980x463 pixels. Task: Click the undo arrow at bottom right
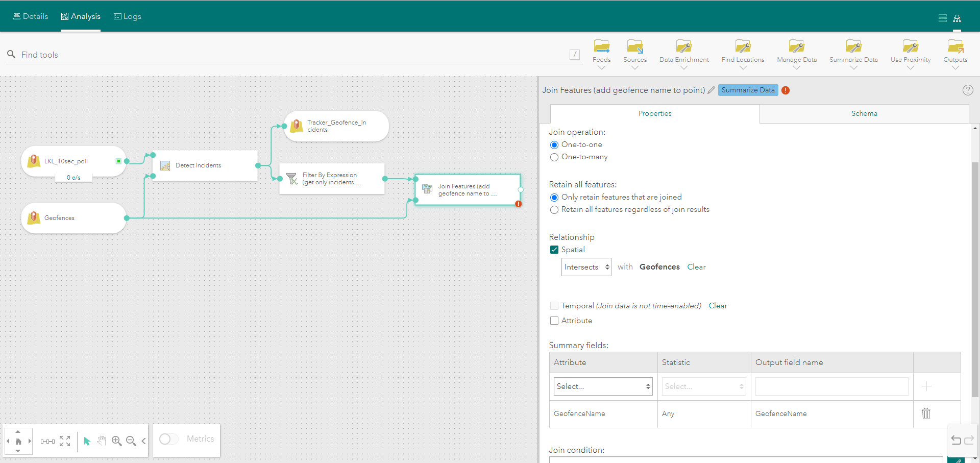(957, 440)
